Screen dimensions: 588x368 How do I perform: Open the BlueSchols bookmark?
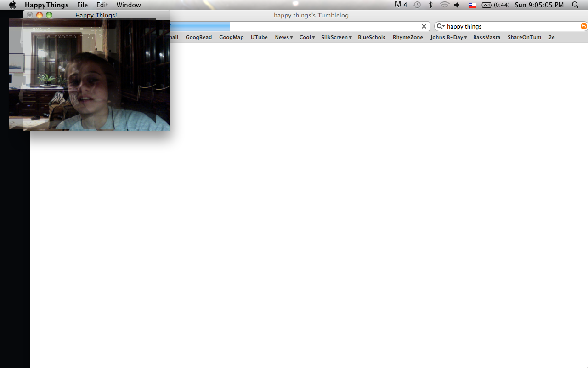coord(372,37)
